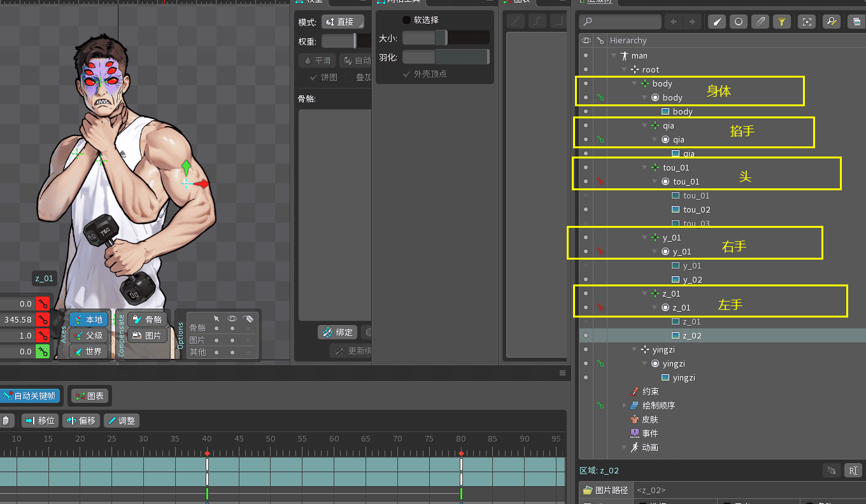Open the 模式 直接 mode dropdown
Viewport: 866px width, 504px height.
click(343, 22)
